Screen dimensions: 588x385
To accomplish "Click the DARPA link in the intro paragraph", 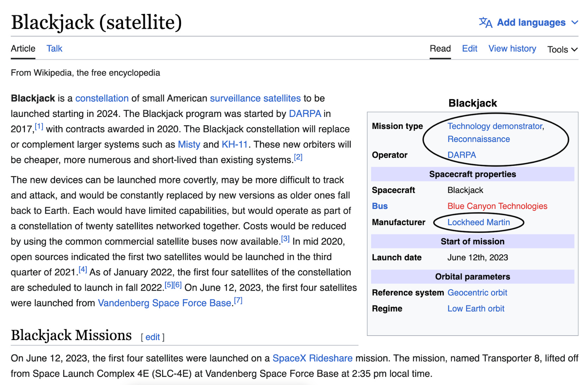I will click(x=305, y=114).
